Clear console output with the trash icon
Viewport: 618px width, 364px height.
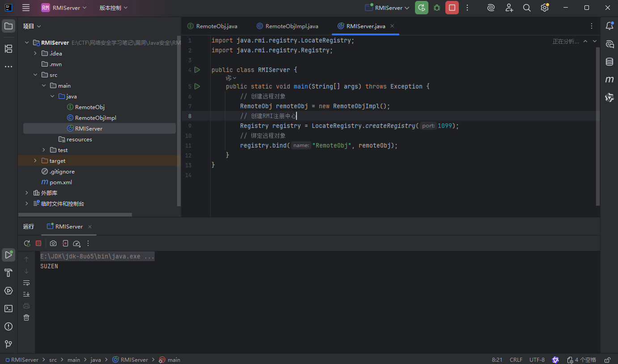[26, 317]
